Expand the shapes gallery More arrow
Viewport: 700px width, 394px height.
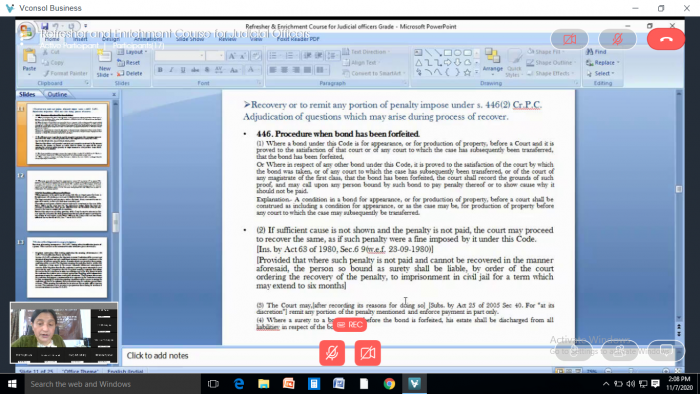[x=476, y=72]
